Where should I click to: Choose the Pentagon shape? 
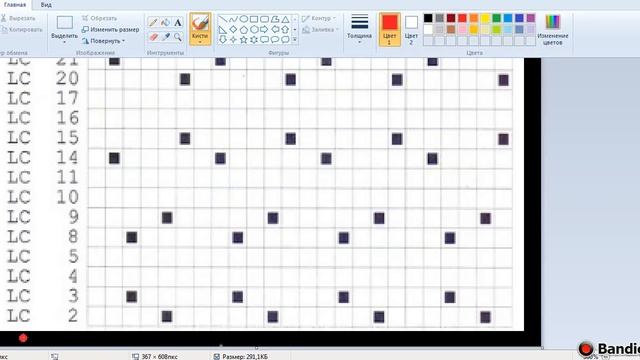(244, 29)
